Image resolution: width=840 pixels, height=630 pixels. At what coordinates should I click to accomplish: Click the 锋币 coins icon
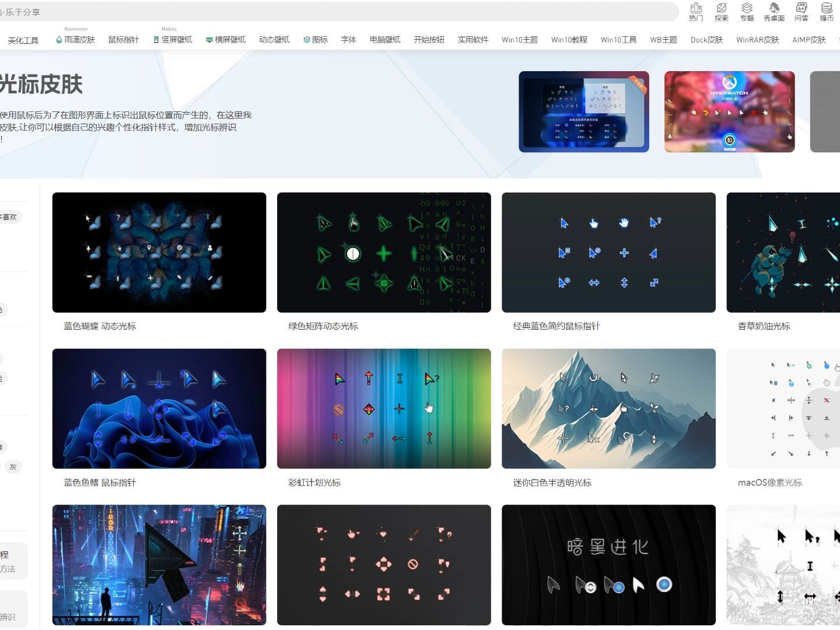tap(827, 12)
